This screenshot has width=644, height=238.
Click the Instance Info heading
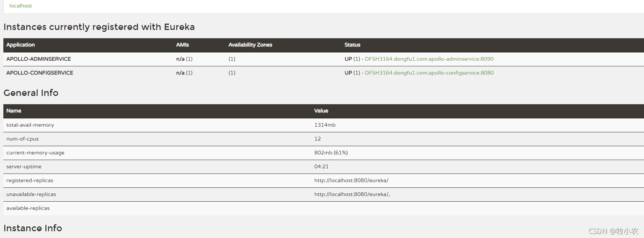(x=33, y=228)
